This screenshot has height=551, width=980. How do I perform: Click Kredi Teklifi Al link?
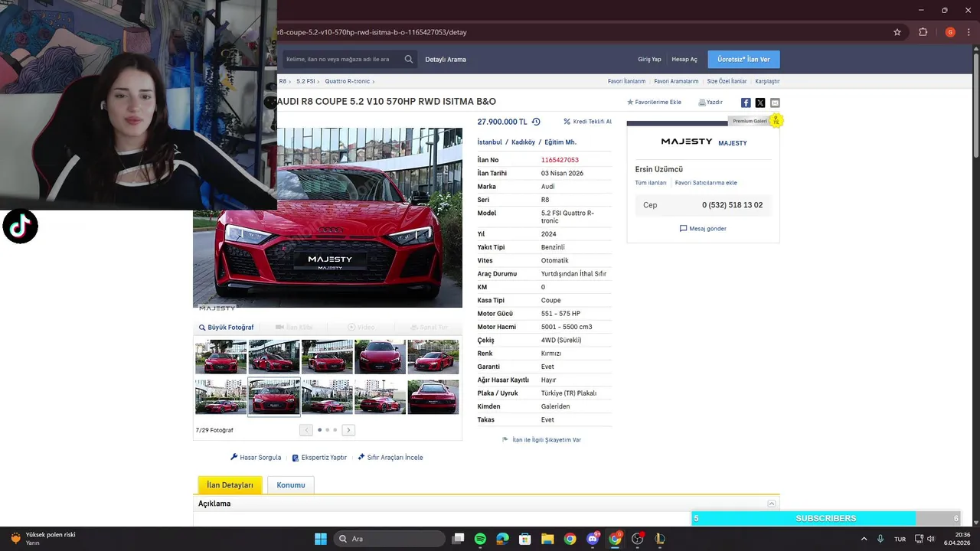587,122
